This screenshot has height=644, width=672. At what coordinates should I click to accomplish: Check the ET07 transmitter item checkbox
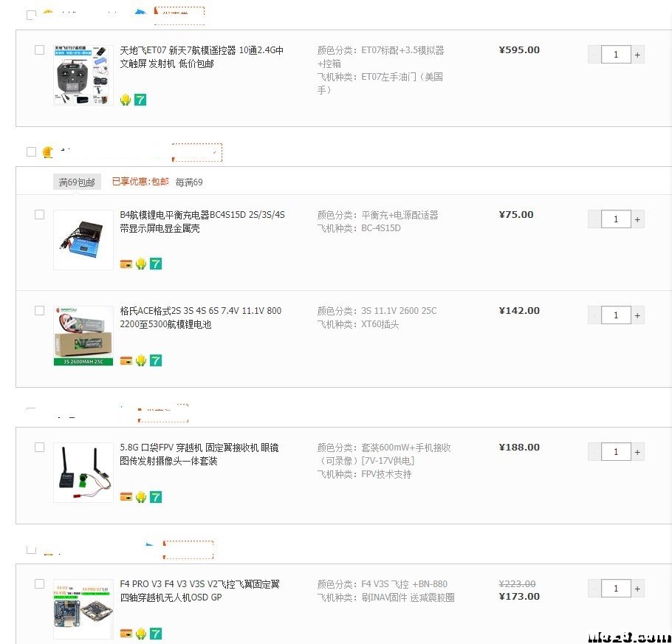39,50
